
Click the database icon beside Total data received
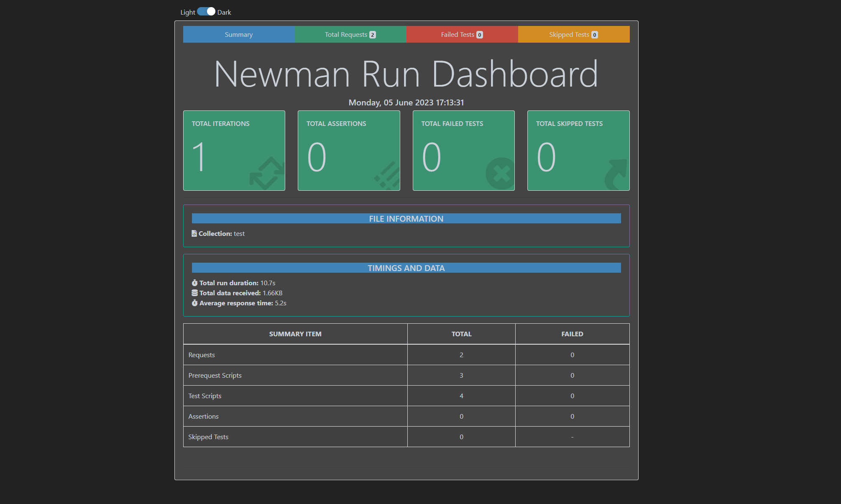[x=194, y=293]
